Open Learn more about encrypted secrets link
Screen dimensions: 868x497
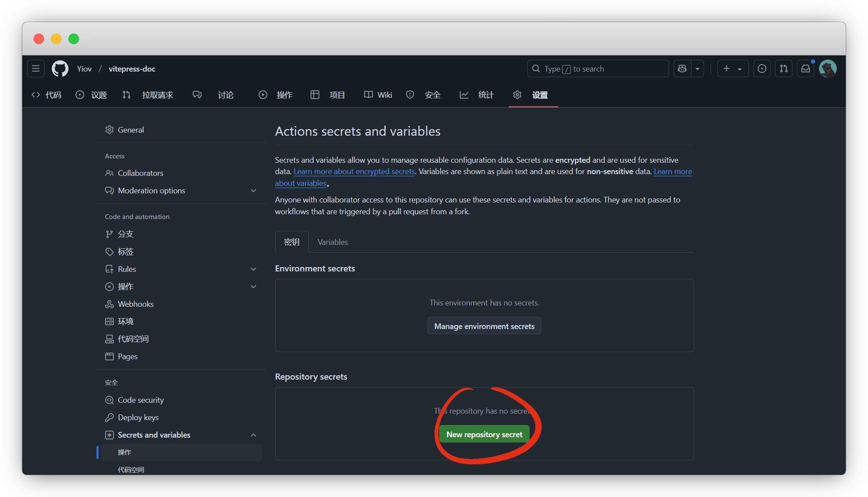[x=354, y=171]
